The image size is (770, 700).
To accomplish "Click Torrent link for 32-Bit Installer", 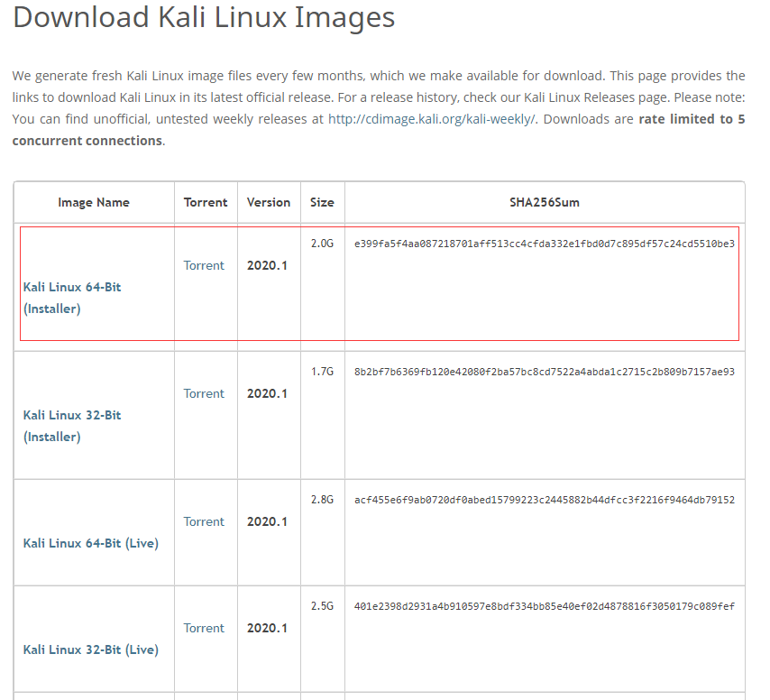I will click(204, 393).
